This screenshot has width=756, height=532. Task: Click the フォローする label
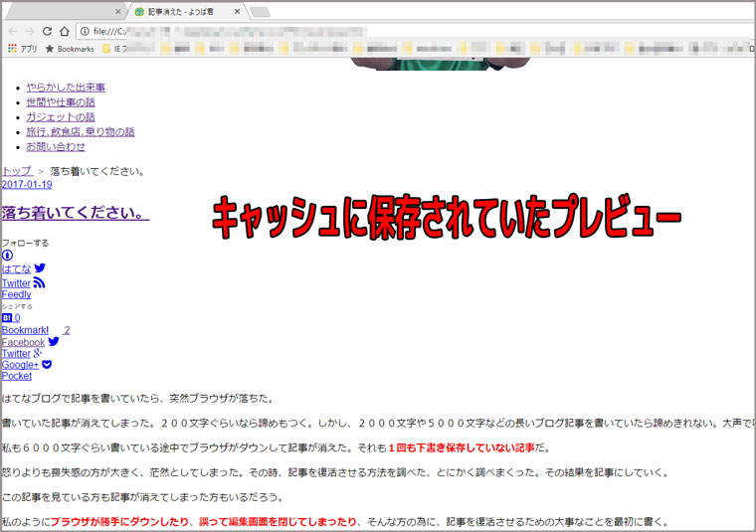[26, 243]
